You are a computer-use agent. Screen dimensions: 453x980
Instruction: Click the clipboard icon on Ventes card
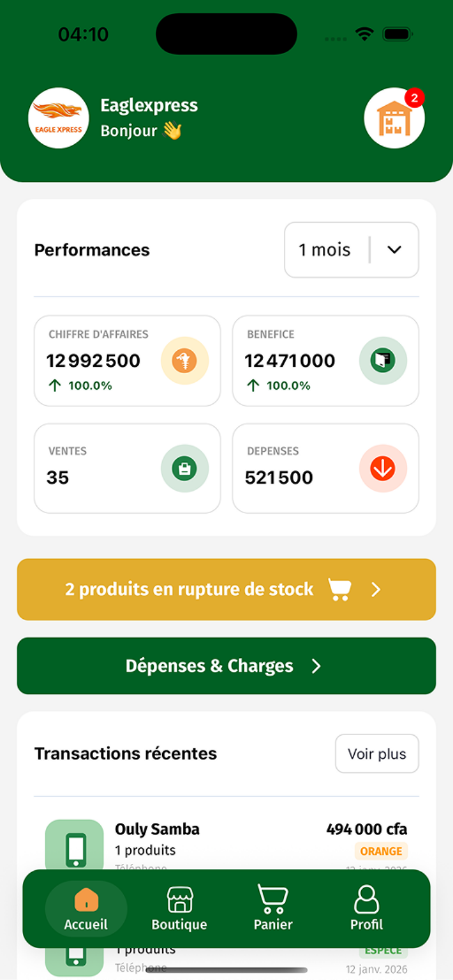(x=185, y=468)
